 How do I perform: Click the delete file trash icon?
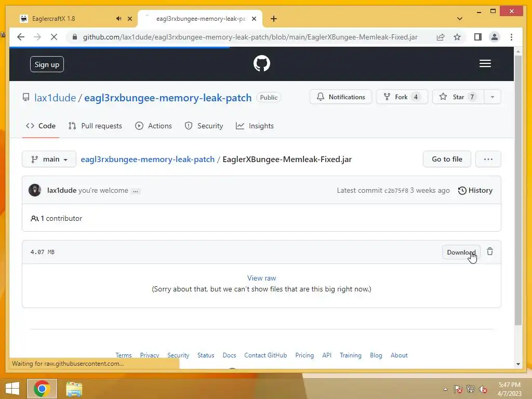click(489, 252)
